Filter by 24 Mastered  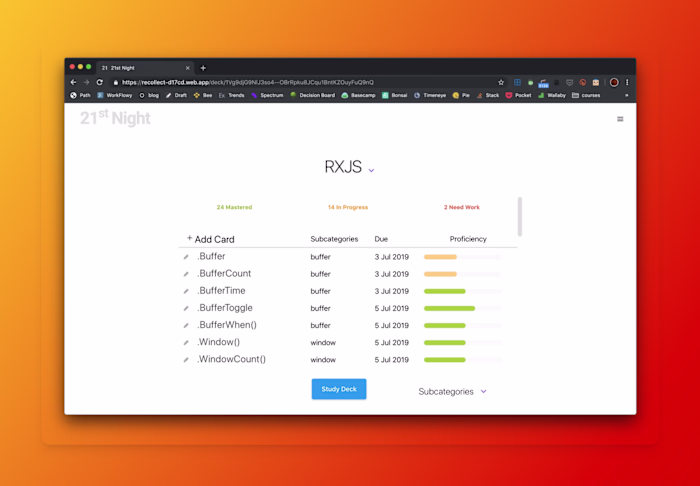(234, 207)
